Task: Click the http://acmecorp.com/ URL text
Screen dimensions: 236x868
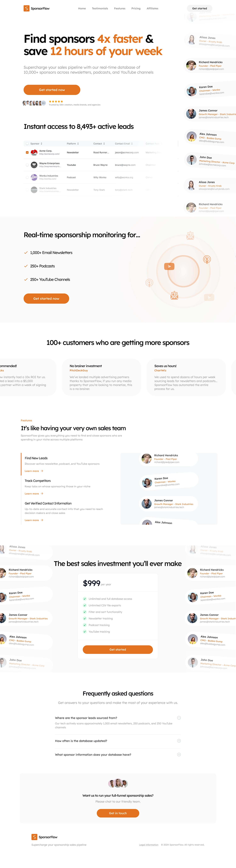Action: click(50, 154)
